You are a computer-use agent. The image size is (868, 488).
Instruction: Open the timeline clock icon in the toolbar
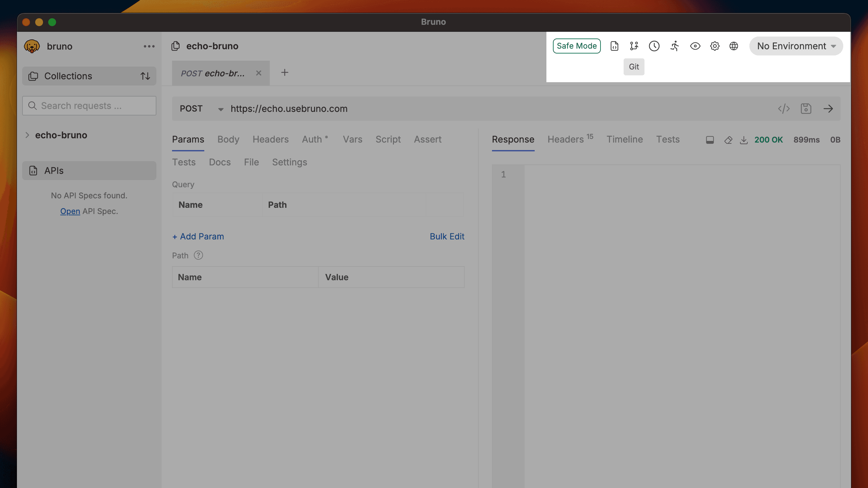654,46
